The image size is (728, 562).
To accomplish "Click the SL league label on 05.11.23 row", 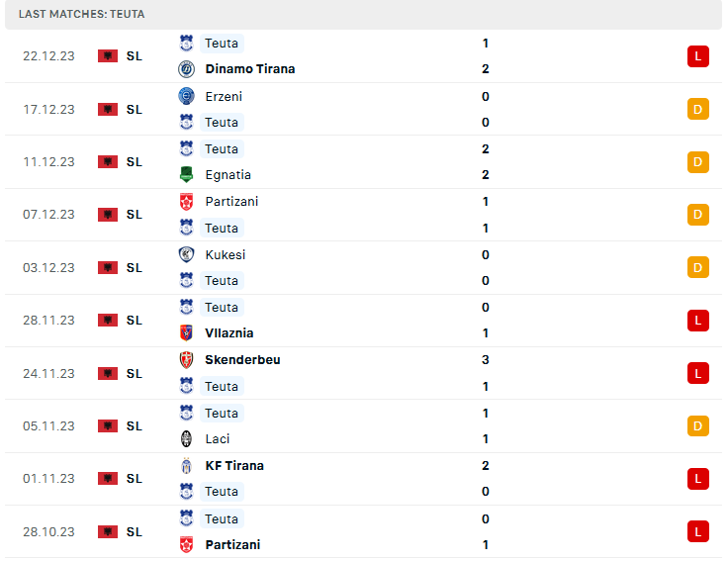I will tap(135, 426).
